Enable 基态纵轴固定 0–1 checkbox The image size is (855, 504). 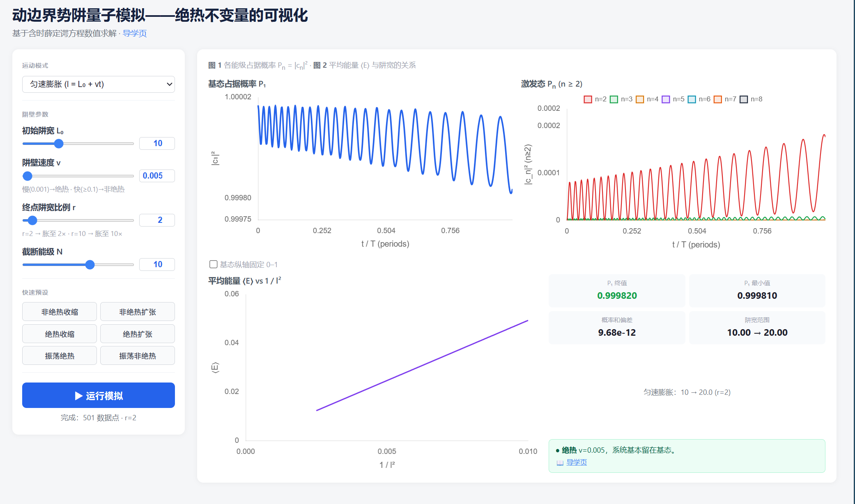click(213, 264)
